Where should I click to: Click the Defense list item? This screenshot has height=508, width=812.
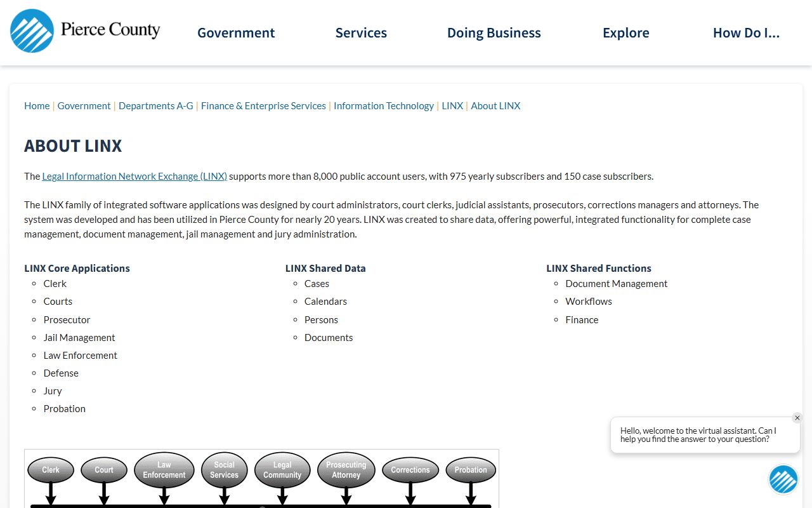pos(61,373)
